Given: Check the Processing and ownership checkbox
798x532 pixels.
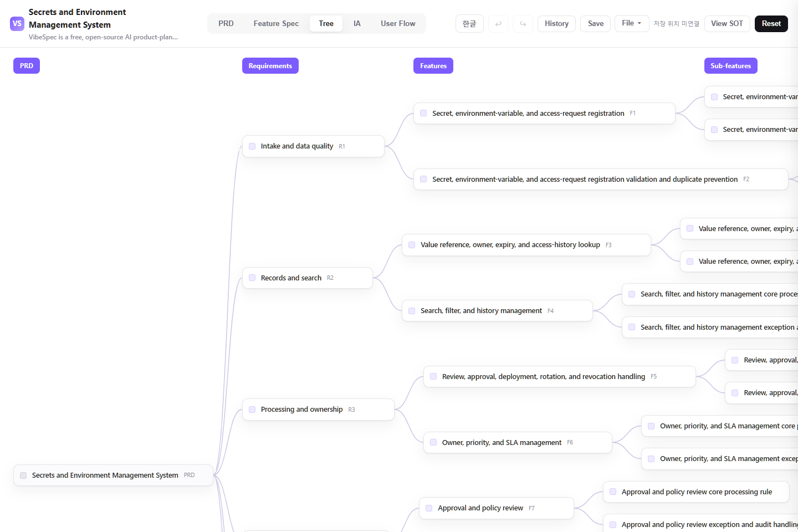Looking at the screenshot, I should (252, 410).
